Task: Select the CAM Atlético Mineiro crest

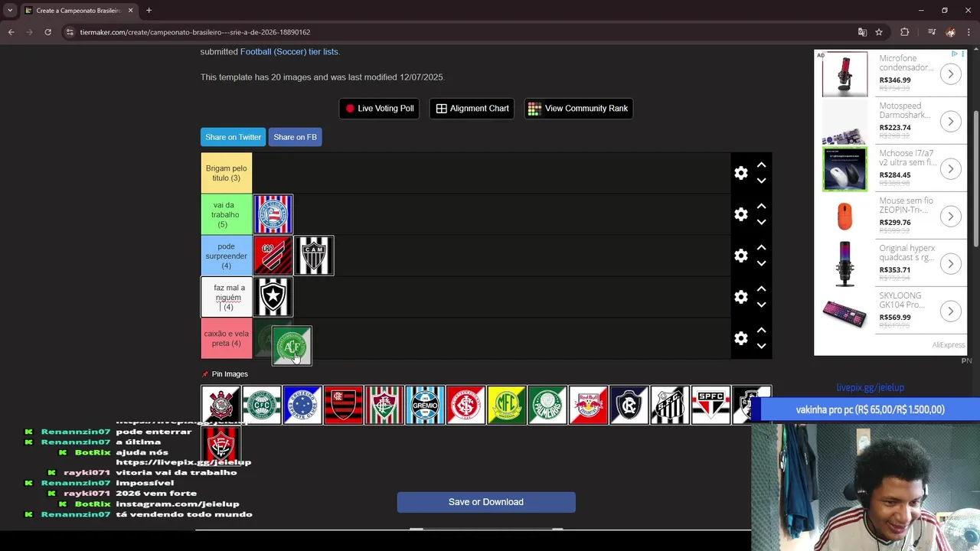Action: [x=314, y=256]
